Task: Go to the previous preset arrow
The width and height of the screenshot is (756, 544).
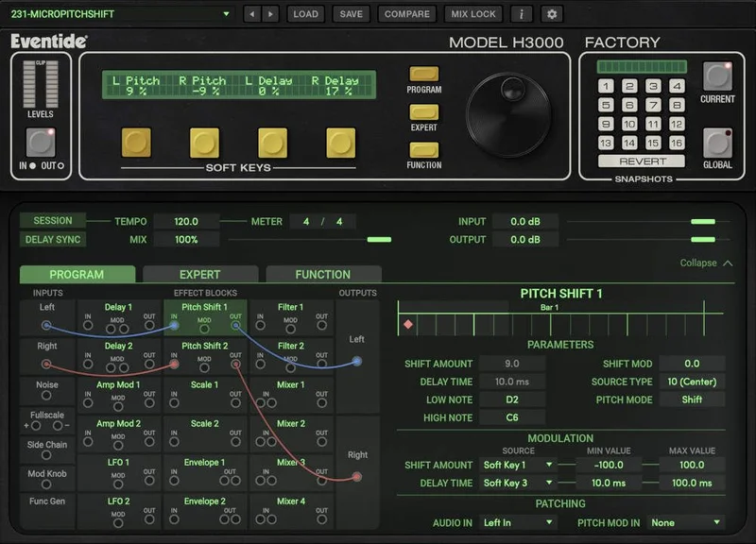Action: tap(251, 14)
